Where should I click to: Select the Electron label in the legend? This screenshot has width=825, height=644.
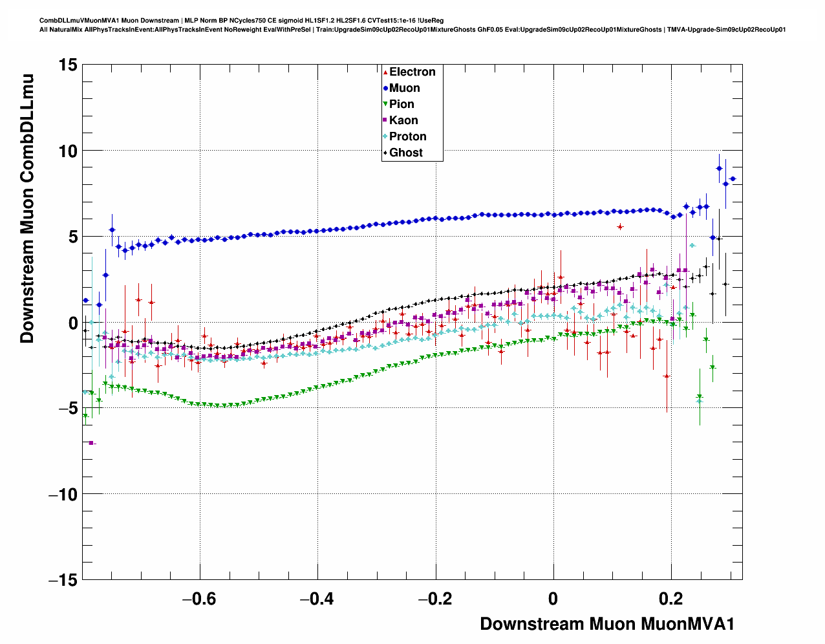coord(412,72)
